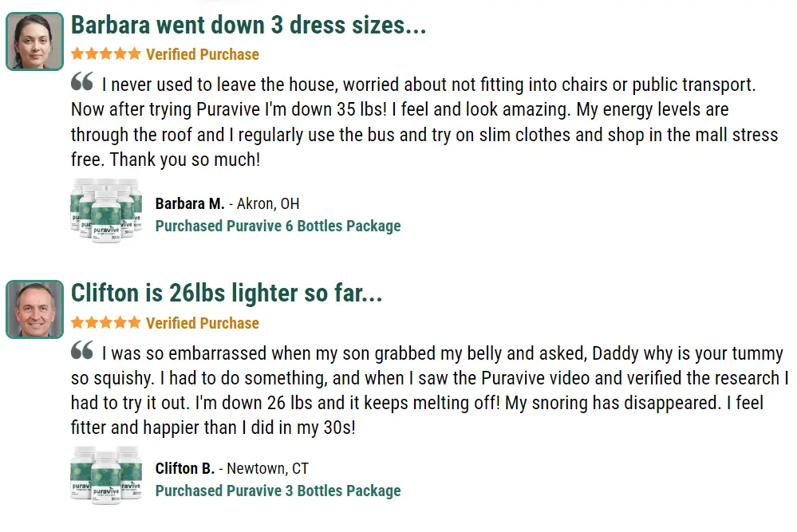Screen dimensions: 797x532
Task: Click the 6 bottles product image
Action: pos(106,211)
